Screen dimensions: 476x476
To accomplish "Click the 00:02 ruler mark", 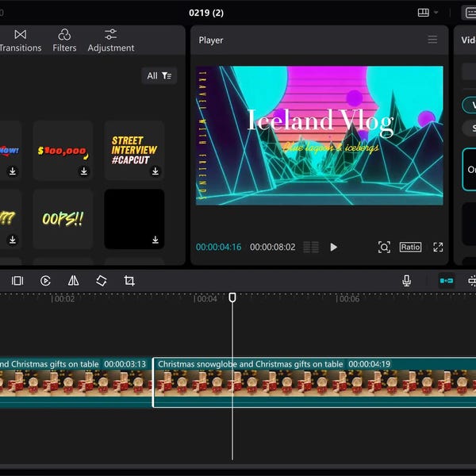I will (x=63, y=299).
